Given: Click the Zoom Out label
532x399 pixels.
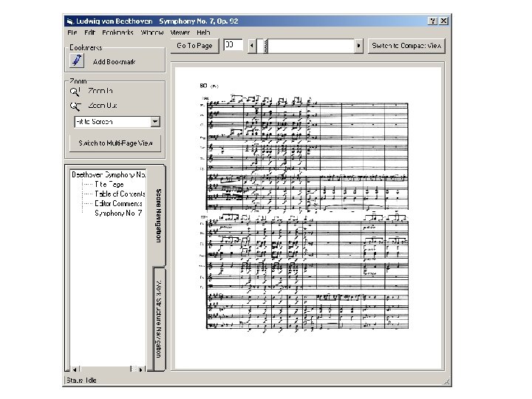Looking at the screenshot, I should [x=103, y=106].
